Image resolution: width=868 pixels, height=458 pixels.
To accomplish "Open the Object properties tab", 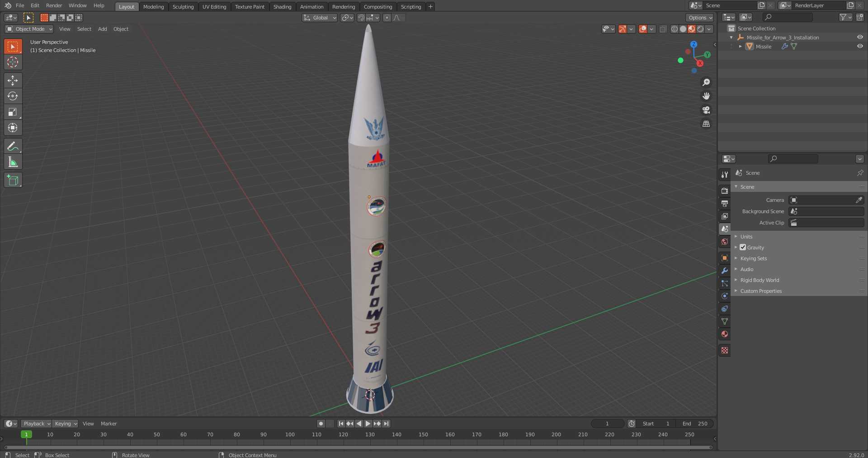I will point(725,258).
